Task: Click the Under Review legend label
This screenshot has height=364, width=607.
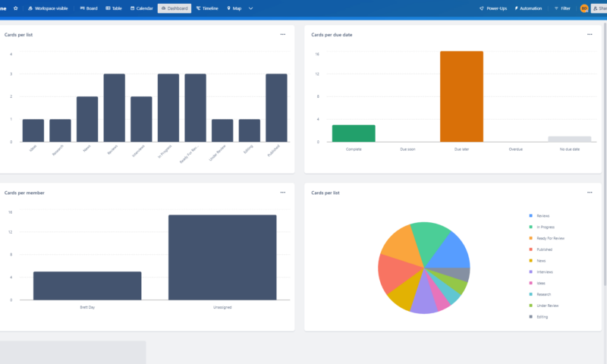Action: [x=547, y=306]
